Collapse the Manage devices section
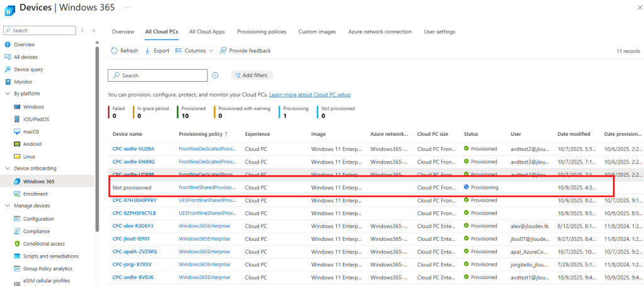This screenshot has height=286, width=644. pos(8,206)
